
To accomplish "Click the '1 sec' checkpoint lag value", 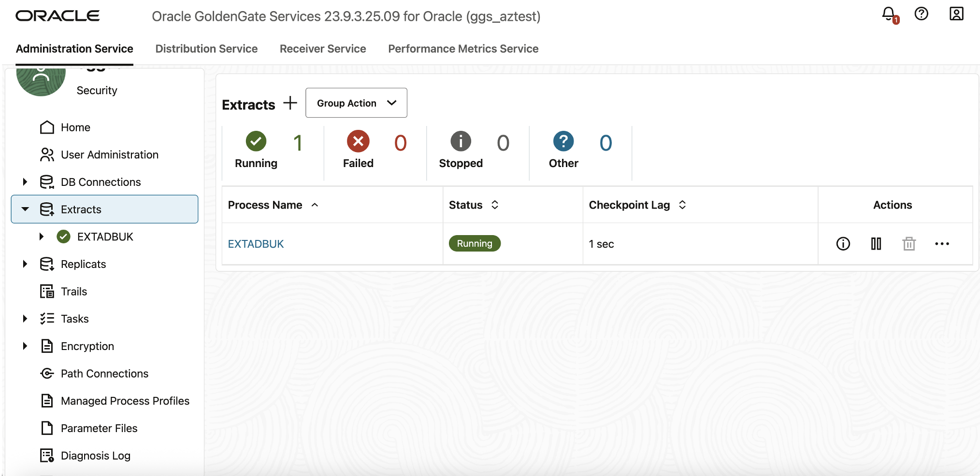I will pyautogui.click(x=601, y=244).
